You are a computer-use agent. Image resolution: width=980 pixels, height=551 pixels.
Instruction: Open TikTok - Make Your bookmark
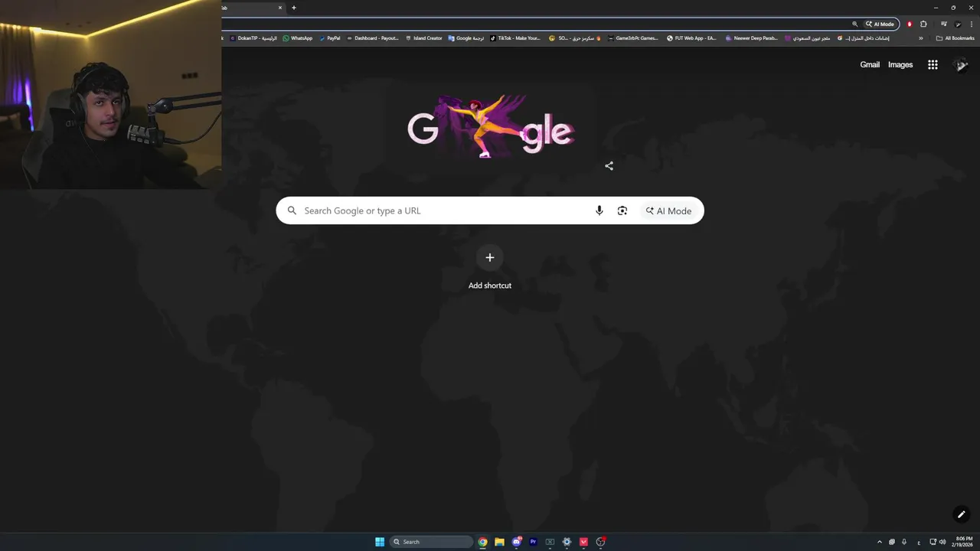click(x=515, y=37)
